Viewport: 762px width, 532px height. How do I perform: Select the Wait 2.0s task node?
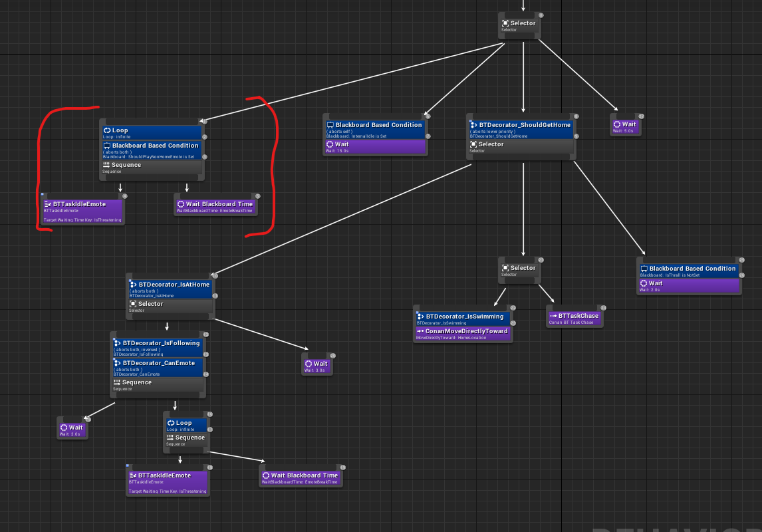pyautogui.click(x=689, y=286)
